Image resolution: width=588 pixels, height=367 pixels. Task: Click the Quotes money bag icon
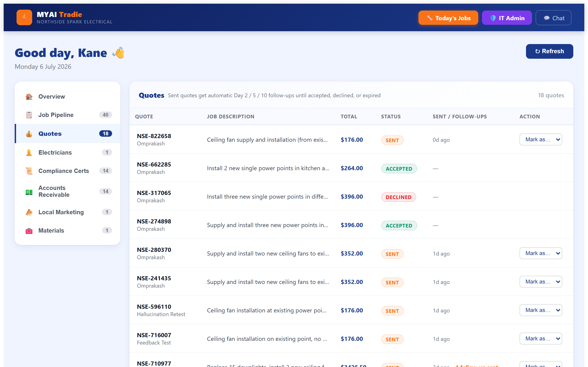click(x=29, y=134)
